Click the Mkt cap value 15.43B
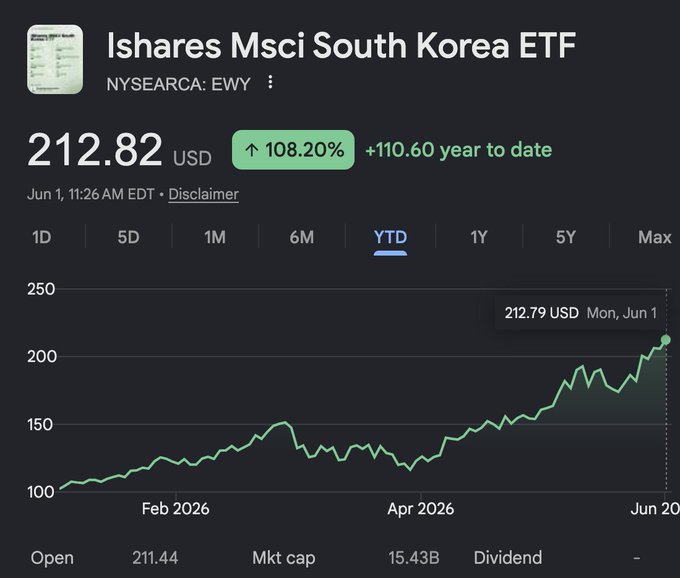 (414, 558)
